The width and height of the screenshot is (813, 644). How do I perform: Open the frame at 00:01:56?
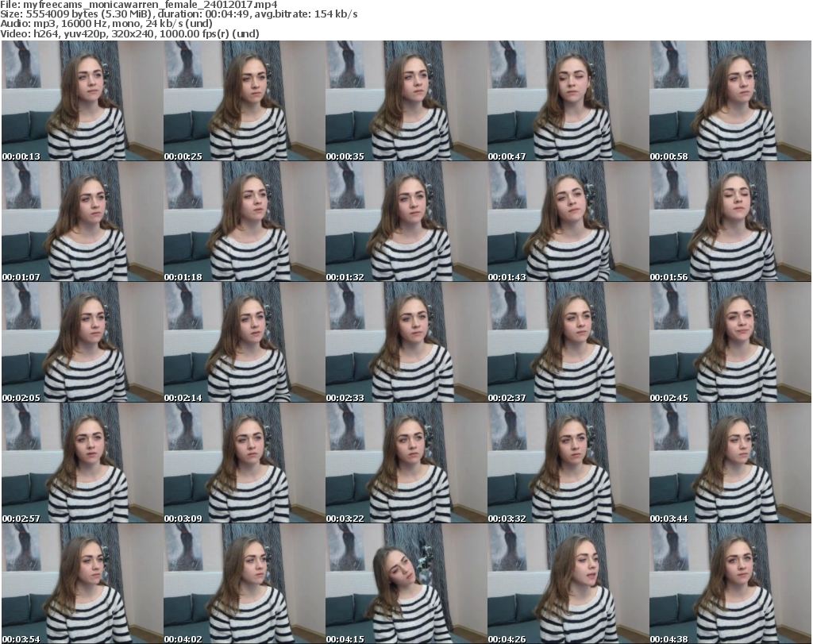coord(730,222)
